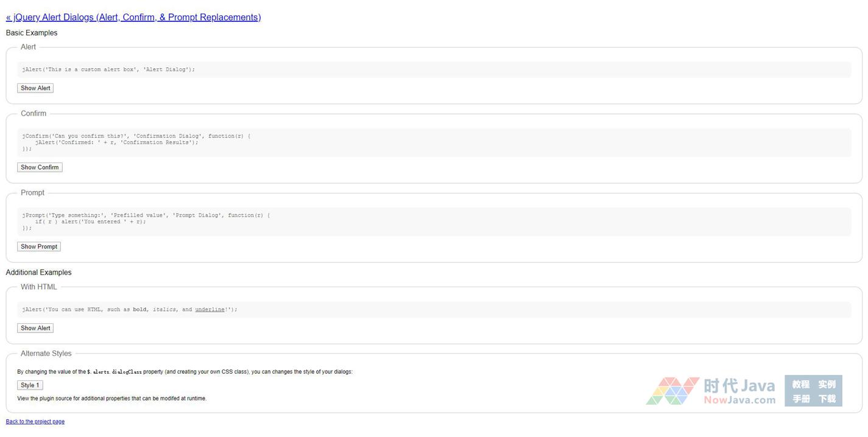Click the jPrompt code snippet block
The image size is (868, 437).
(146, 222)
